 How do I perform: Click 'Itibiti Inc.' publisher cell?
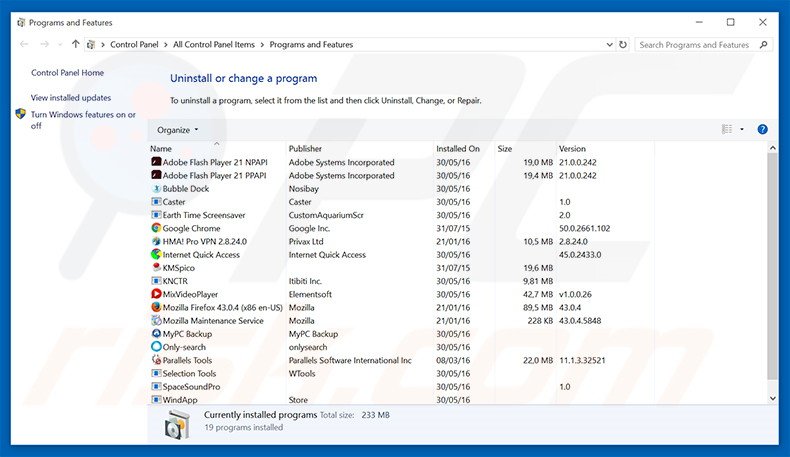(x=305, y=281)
